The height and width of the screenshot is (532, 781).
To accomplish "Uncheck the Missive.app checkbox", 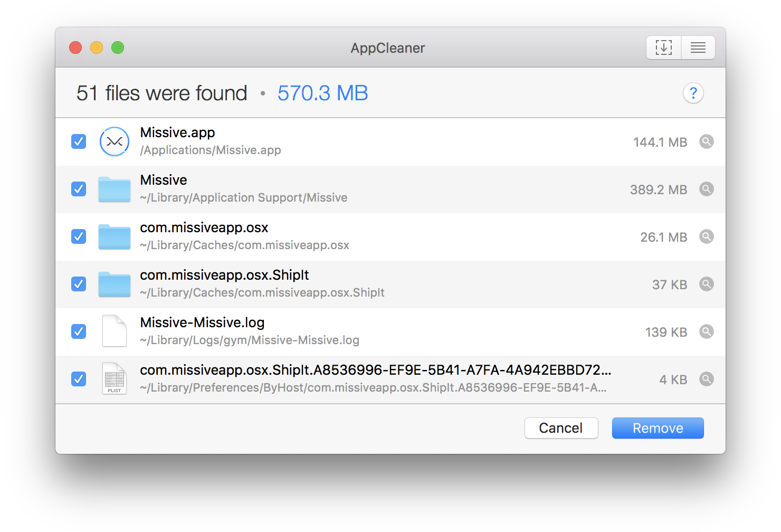I will coord(78,141).
